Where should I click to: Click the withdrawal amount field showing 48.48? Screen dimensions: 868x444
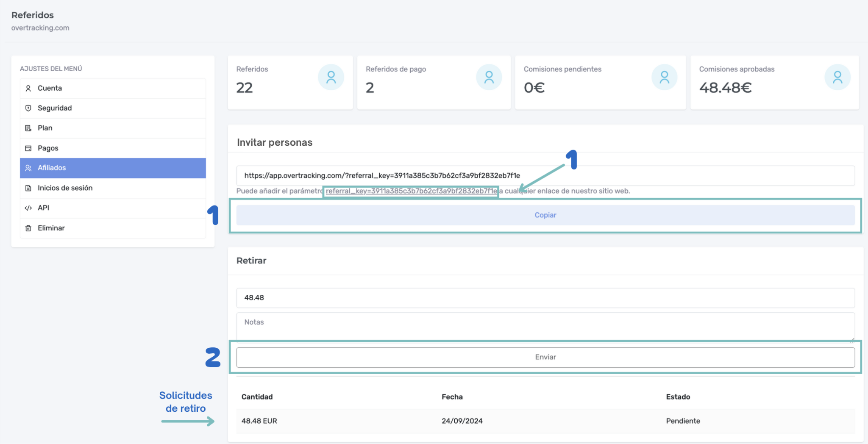545,298
